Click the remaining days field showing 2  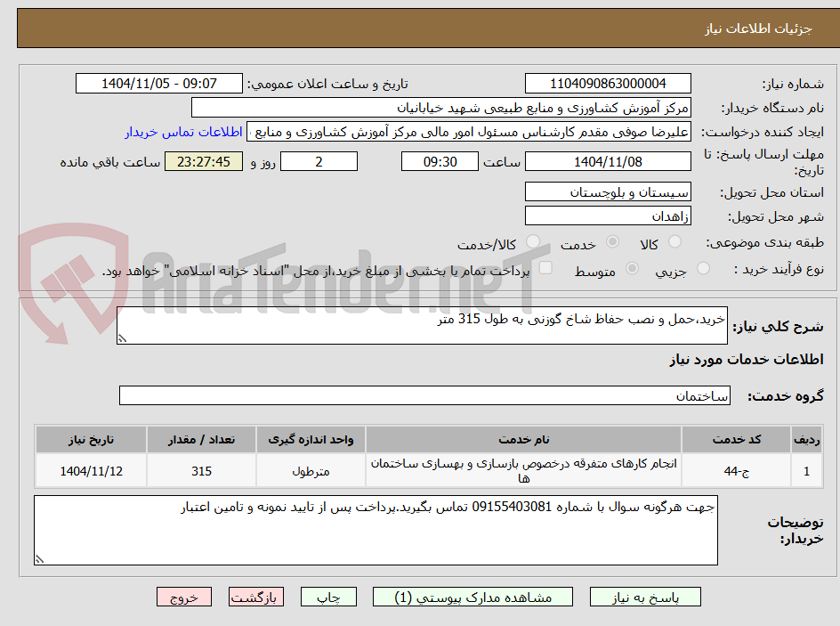(319, 161)
